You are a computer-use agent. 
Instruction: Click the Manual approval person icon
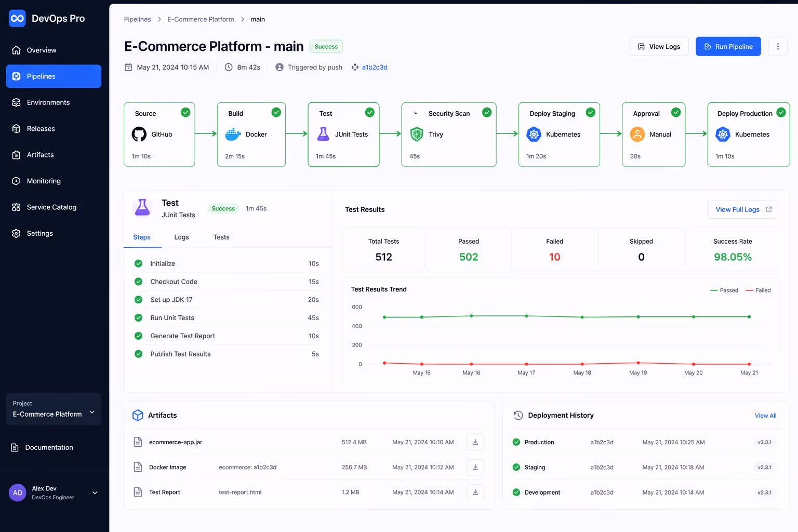(x=637, y=134)
